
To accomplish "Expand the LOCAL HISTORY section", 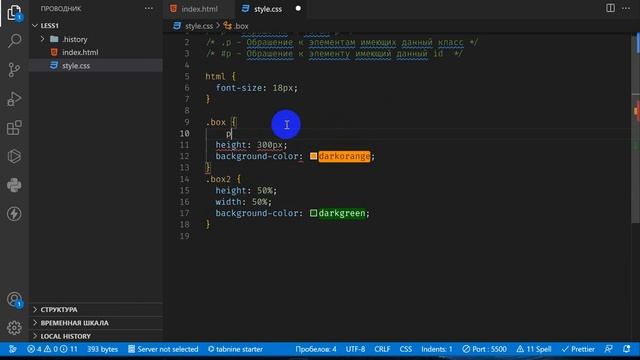I will coord(65,336).
